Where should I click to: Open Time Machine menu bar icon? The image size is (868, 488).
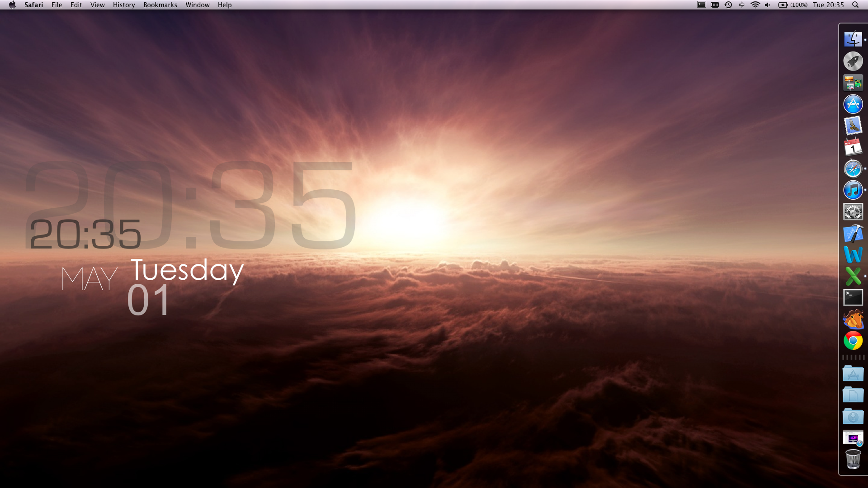tap(728, 5)
